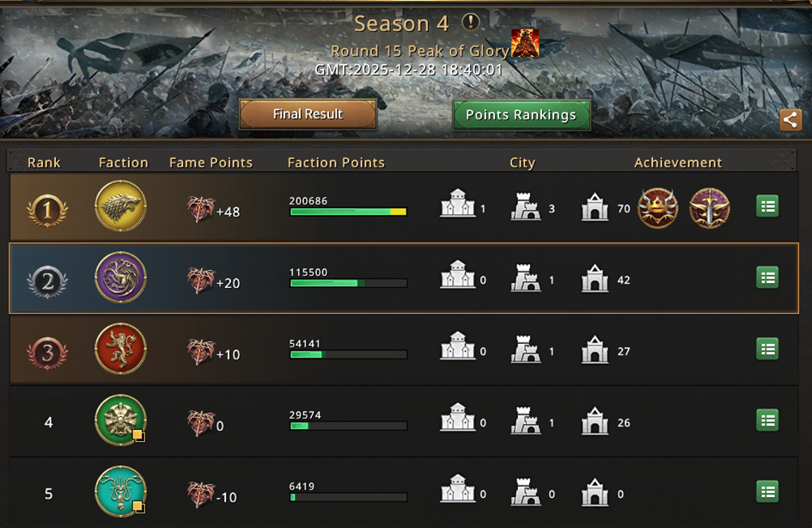Click the orange share icon

point(791,120)
